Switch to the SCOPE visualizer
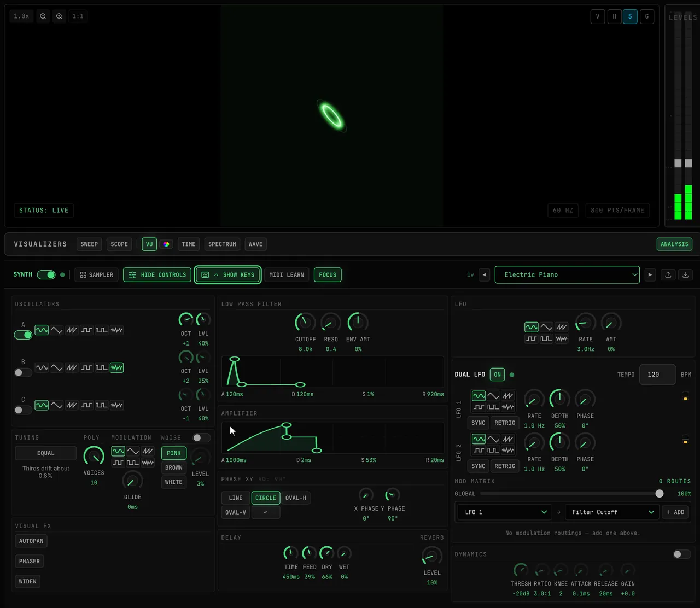The image size is (700, 608). [x=119, y=244]
